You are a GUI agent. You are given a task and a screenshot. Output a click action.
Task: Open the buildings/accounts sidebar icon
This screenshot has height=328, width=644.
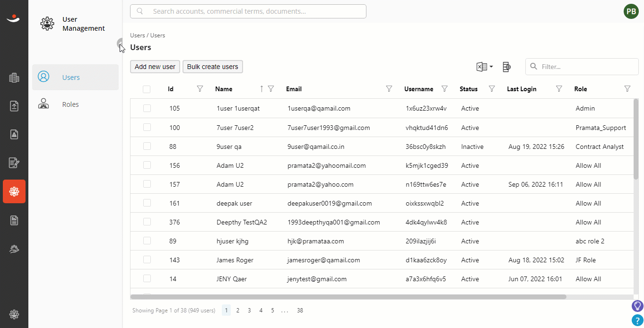tap(14, 78)
